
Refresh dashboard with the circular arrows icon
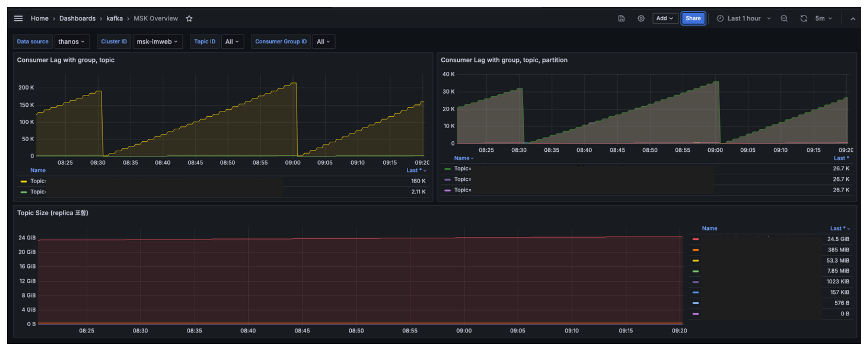[x=804, y=18]
